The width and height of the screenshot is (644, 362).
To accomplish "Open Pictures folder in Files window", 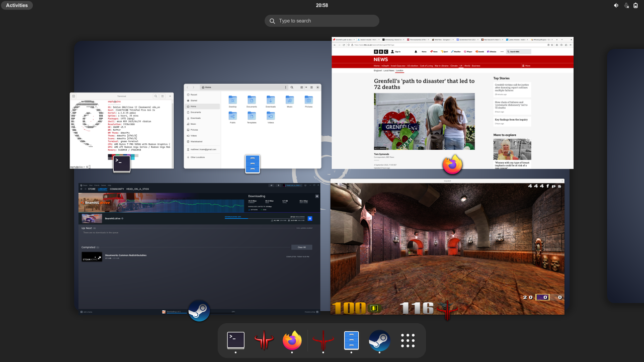I will tap(308, 101).
